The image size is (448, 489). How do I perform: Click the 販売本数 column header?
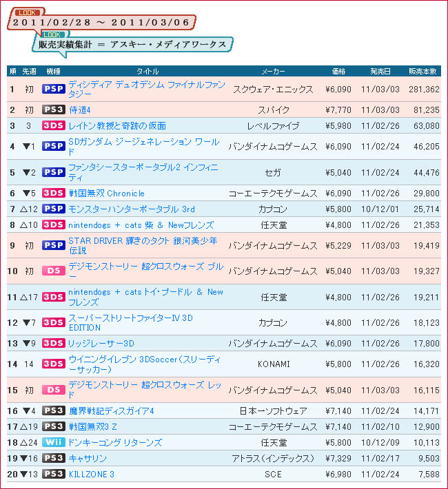coord(422,71)
